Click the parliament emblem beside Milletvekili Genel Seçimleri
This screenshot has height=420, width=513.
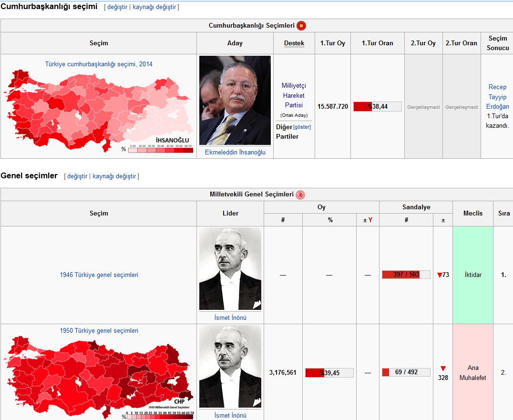(x=300, y=195)
